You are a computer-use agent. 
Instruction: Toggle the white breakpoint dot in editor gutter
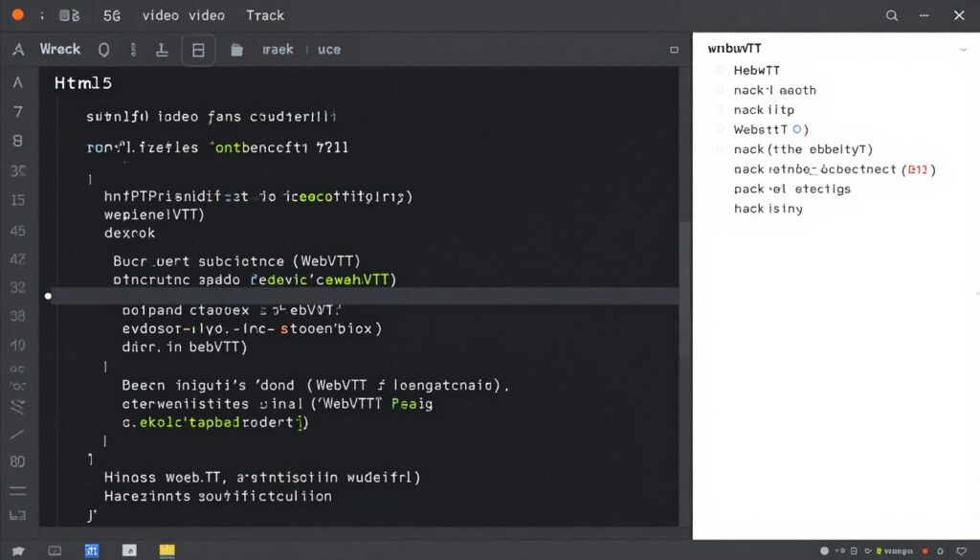pyautogui.click(x=48, y=296)
